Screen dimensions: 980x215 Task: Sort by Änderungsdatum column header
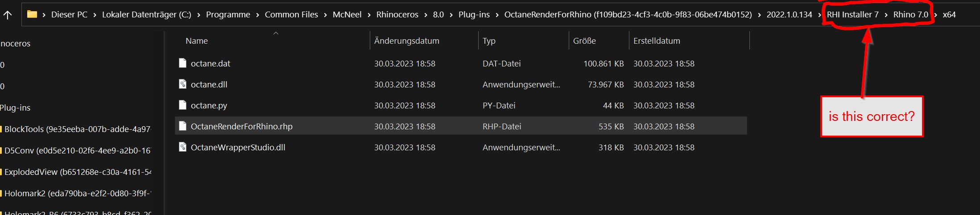pyautogui.click(x=406, y=41)
